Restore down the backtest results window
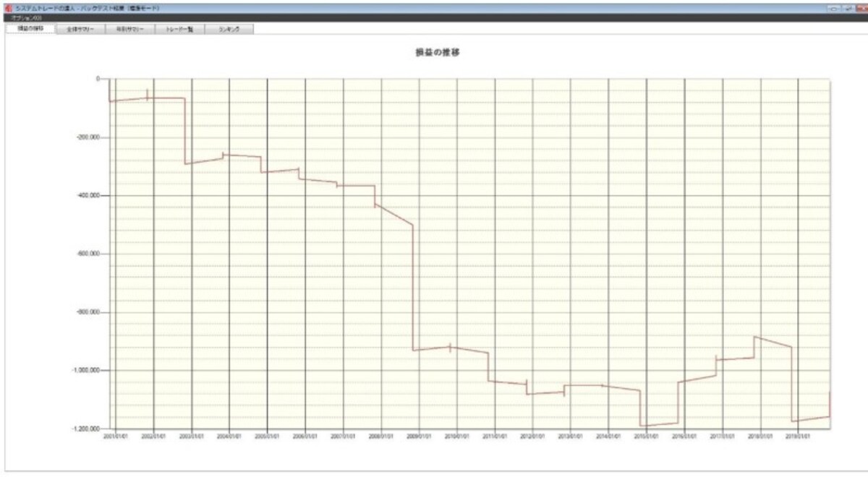 [848, 7]
